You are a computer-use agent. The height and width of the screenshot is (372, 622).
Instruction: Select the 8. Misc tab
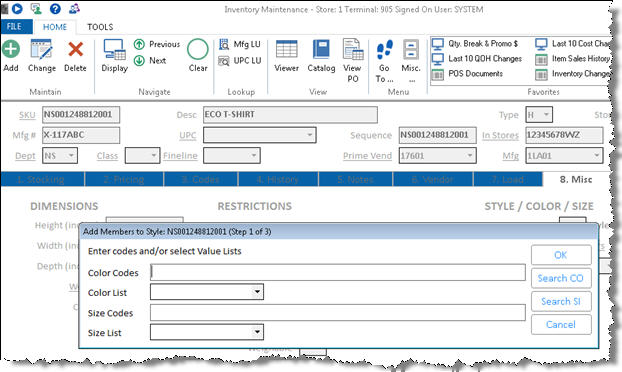576,179
